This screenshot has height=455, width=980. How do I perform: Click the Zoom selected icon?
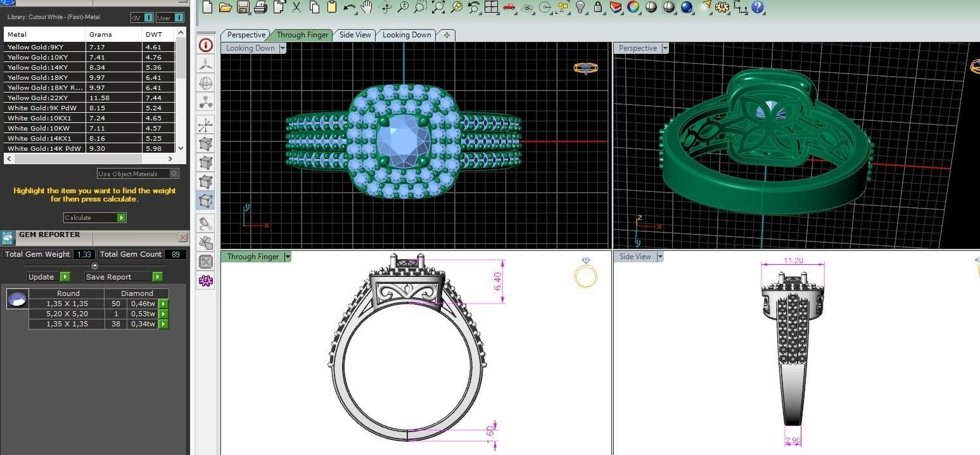[456, 8]
